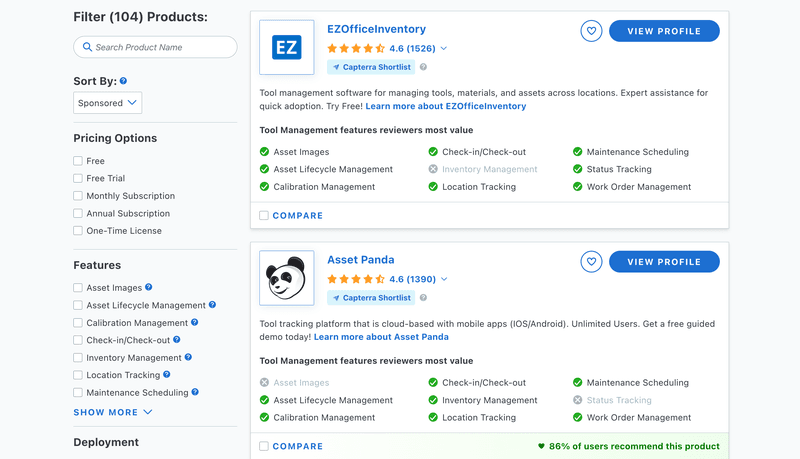Check the One-Time License option
Viewport: 800px width, 459px height.
[78, 231]
